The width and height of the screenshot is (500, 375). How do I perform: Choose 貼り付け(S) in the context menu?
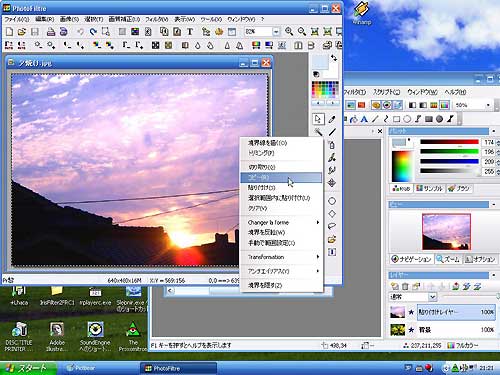tap(281, 188)
